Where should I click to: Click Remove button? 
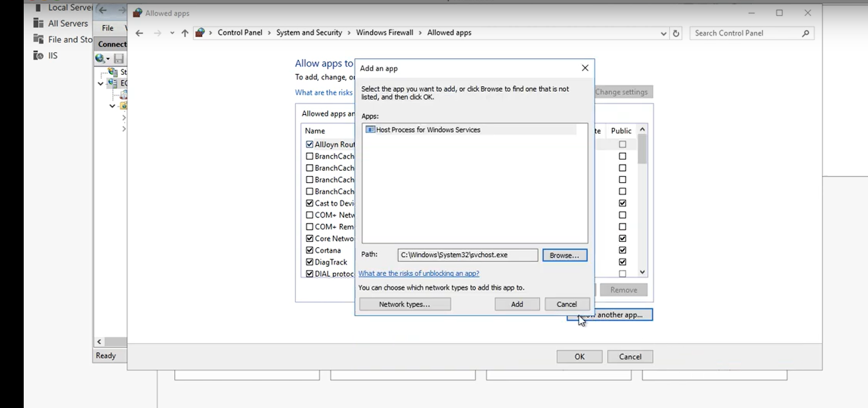(x=624, y=290)
